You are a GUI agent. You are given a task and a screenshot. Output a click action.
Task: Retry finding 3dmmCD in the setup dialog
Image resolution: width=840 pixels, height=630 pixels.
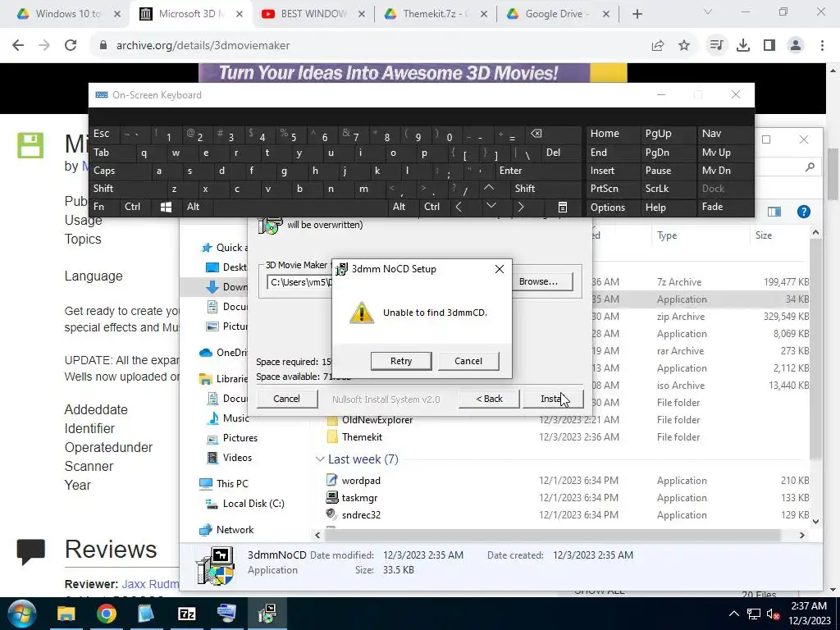pyautogui.click(x=400, y=361)
